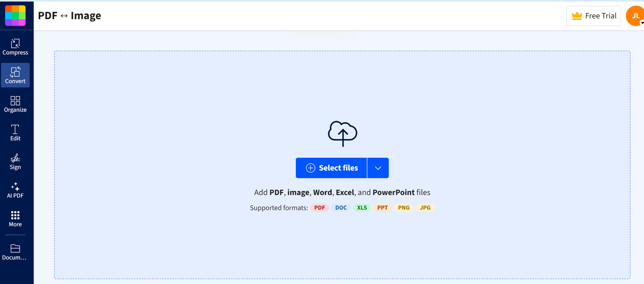The width and height of the screenshot is (644, 284).
Task: Show More tools grid
Action: coord(15,219)
